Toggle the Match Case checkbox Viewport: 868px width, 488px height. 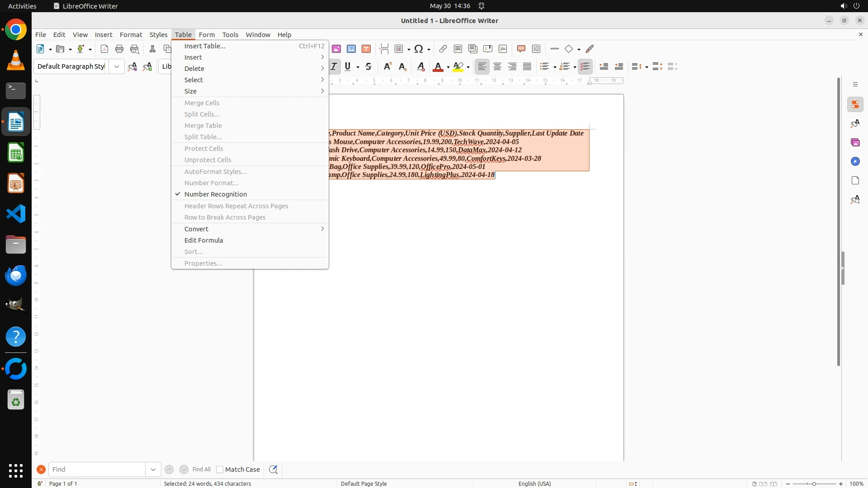point(220,469)
